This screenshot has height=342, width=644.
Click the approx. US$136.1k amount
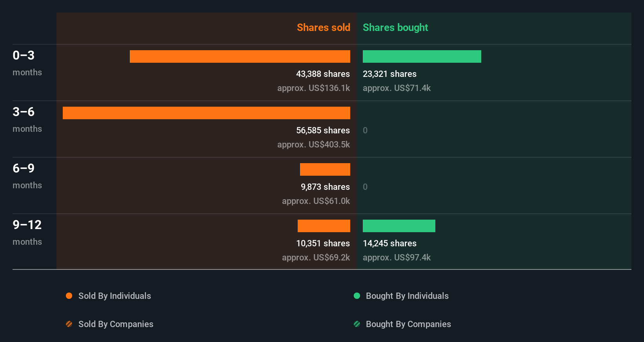(x=313, y=88)
